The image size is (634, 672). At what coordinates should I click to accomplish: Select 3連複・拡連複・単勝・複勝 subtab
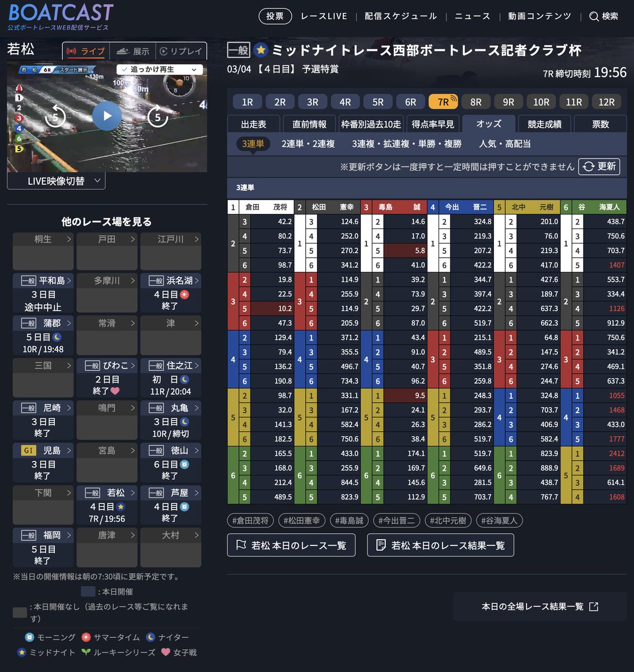click(x=407, y=144)
